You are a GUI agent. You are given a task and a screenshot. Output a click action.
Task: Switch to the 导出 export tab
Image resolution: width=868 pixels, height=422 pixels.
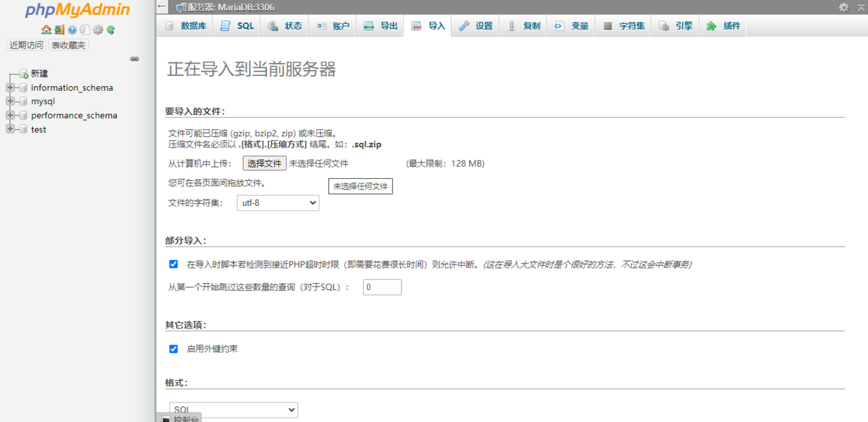(380, 26)
